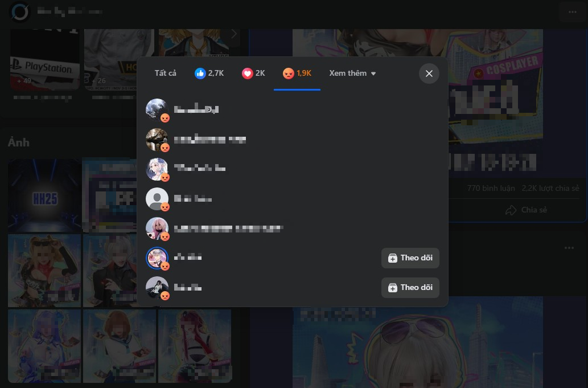Viewport: 588px width, 388px height.
Task: Click the first Theo dõi follow button
Action: (x=410, y=258)
